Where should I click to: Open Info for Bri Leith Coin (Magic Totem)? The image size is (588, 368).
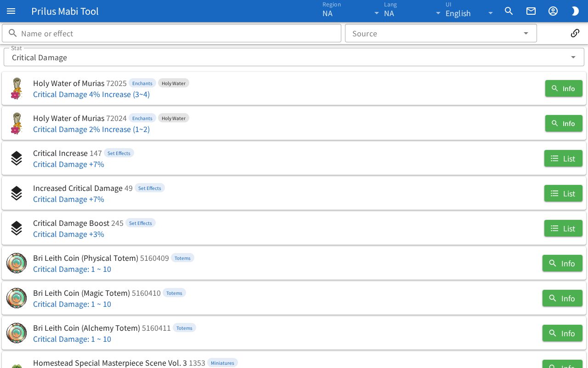pyautogui.click(x=562, y=298)
